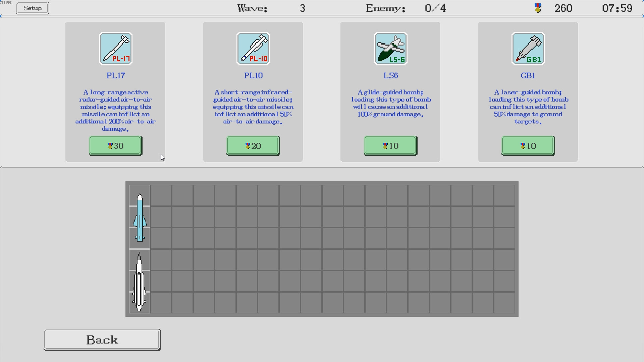Open the Setup menu
This screenshot has width=644, height=362.
(x=32, y=8)
